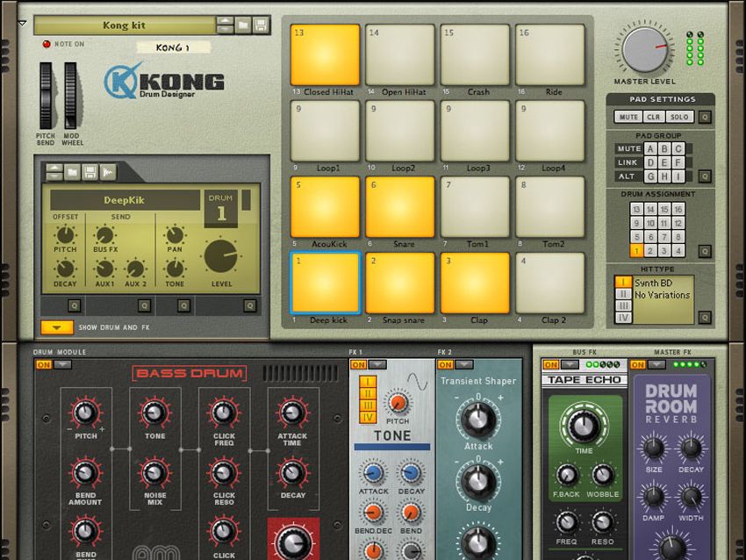Trigger pad 14 Open HiHat
This screenshot has height=560, width=746.
[x=399, y=54]
